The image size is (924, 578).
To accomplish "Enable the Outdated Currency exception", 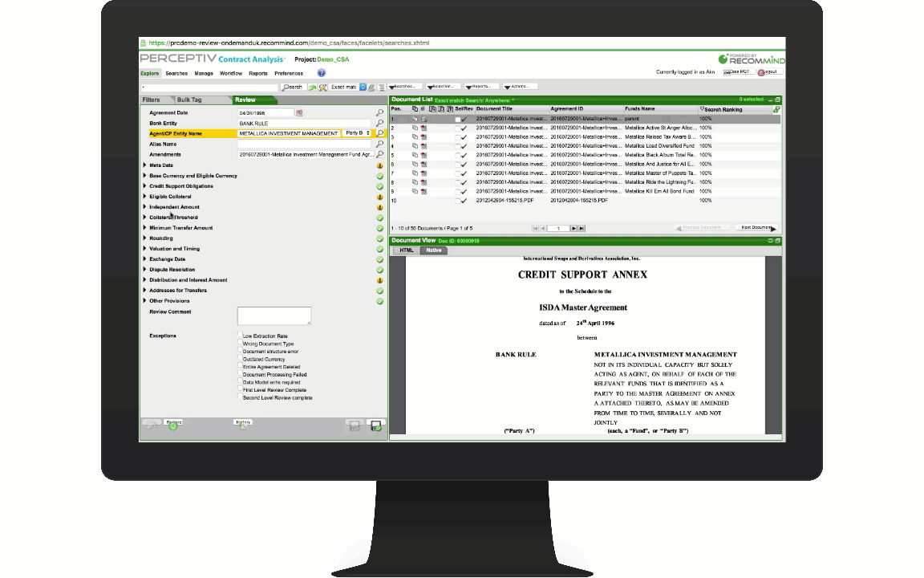I will pos(240,357).
